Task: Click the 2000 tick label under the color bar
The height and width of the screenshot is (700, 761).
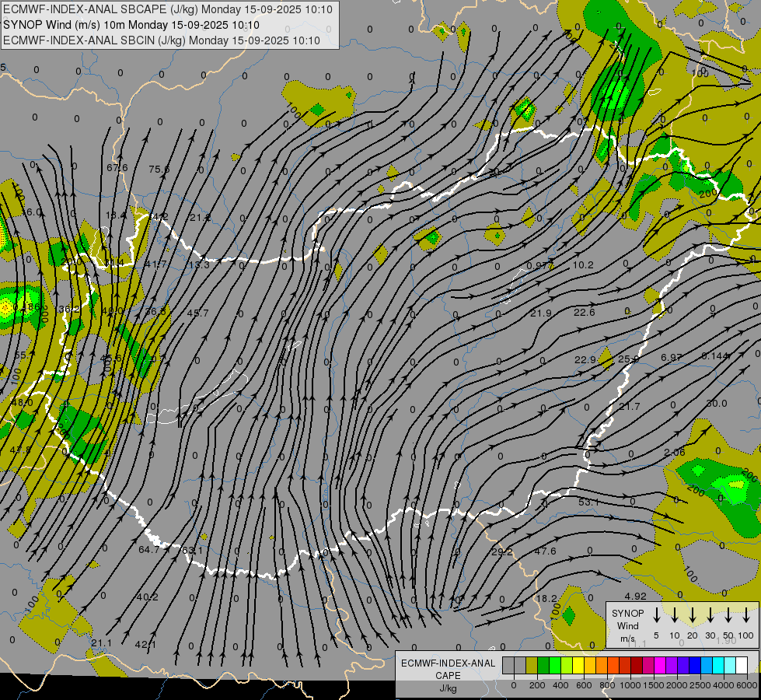Action: (677, 685)
